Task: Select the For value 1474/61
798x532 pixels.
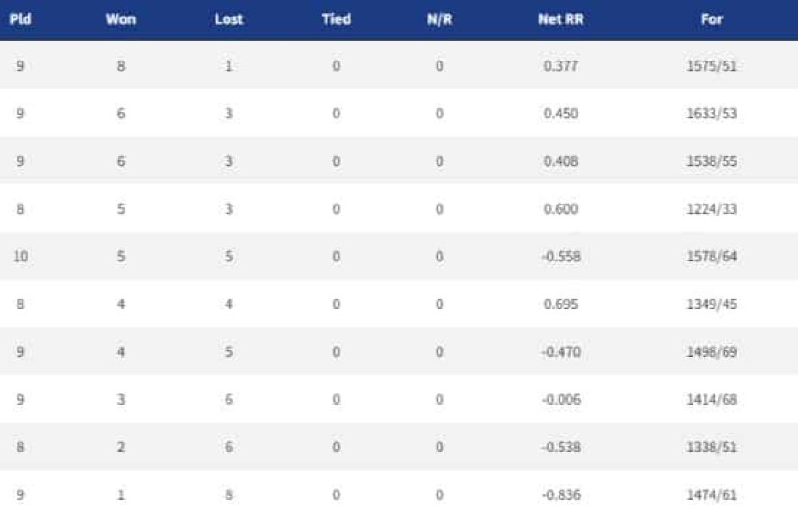Action: point(712,494)
